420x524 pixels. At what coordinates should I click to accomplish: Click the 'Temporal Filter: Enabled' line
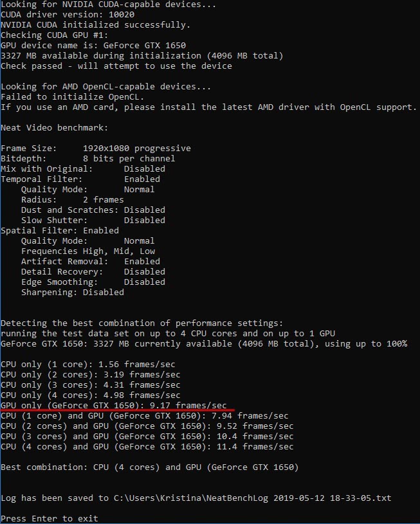point(80,179)
